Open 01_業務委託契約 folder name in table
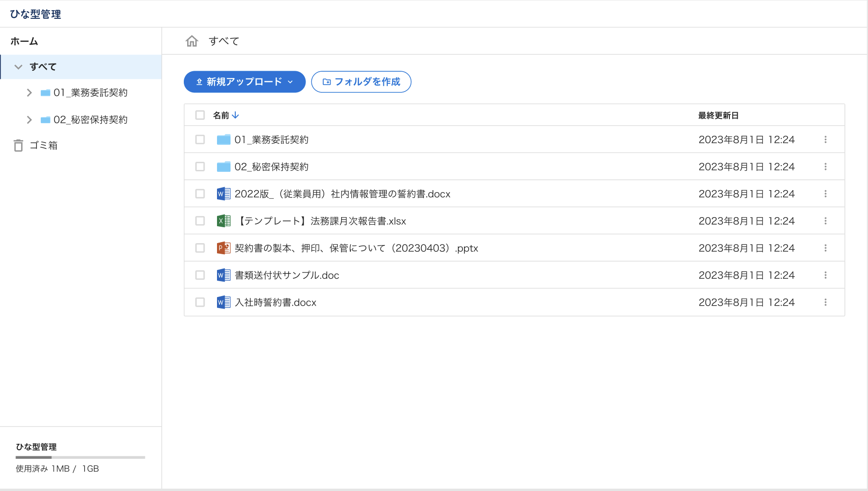Screen dimensions: 868x491 pos(271,140)
